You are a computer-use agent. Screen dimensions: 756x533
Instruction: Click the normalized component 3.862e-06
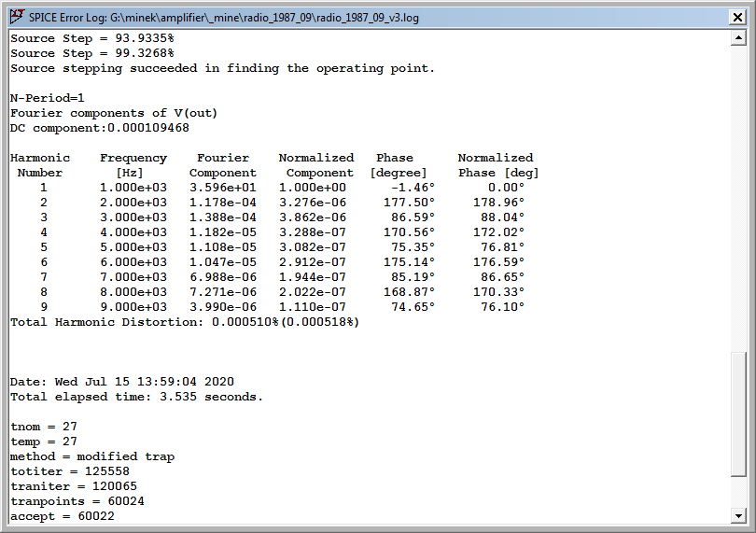click(313, 218)
